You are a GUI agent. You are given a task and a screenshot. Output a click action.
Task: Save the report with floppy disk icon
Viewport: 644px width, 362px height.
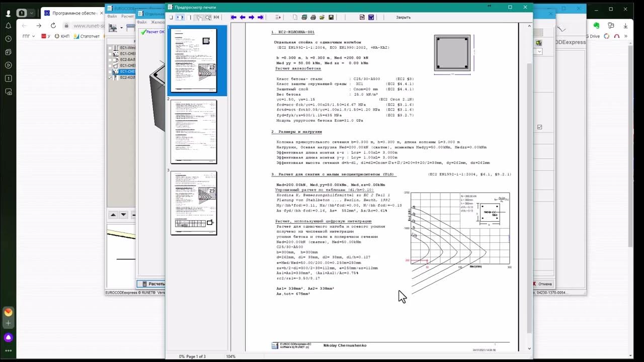click(x=331, y=17)
